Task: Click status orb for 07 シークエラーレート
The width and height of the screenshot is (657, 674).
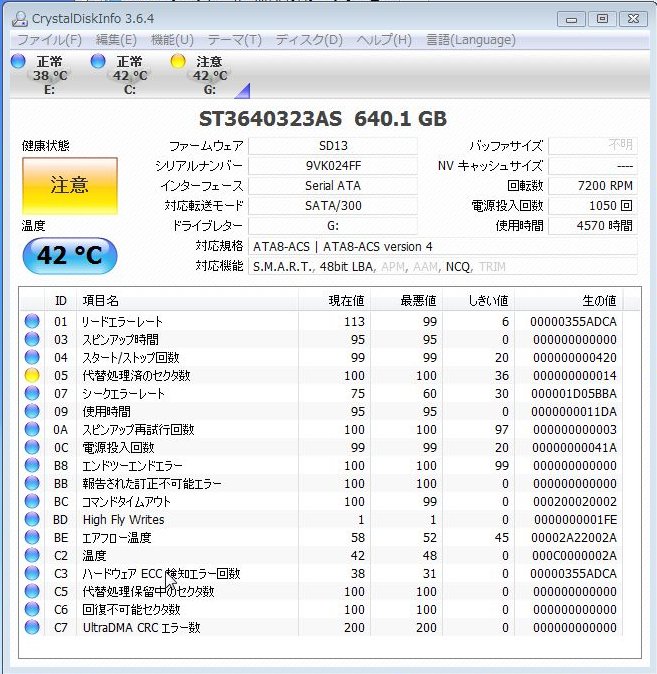Action: click(x=32, y=393)
